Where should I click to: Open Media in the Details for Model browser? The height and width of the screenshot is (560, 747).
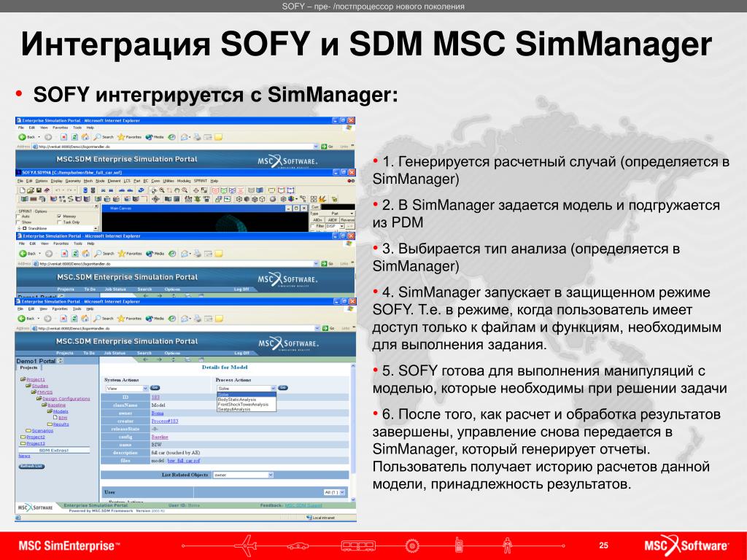pos(155,318)
